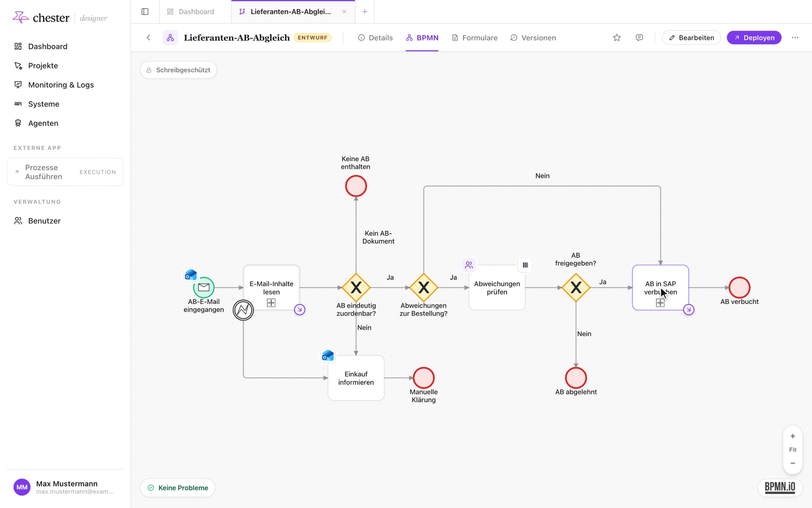The width and height of the screenshot is (812, 508).
Task: Select the Keine AB enthalten end event
Action: [356, 186]
